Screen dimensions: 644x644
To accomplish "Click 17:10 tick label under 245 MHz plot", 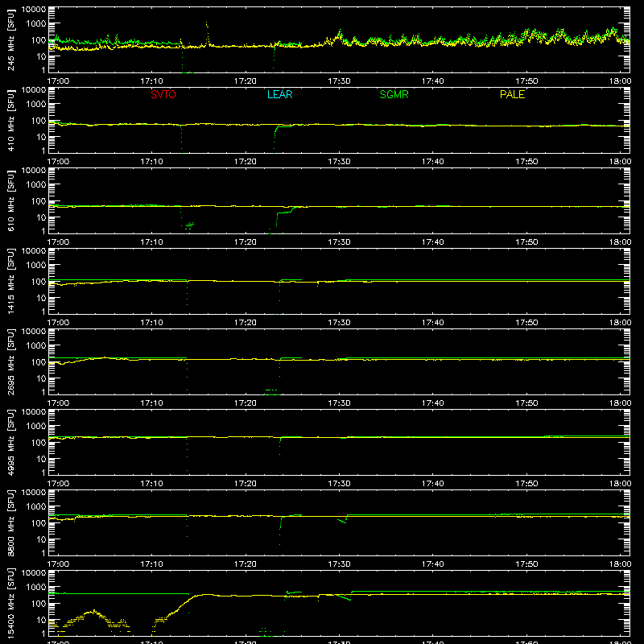I will pyautogui.click(x=151, y=81).
